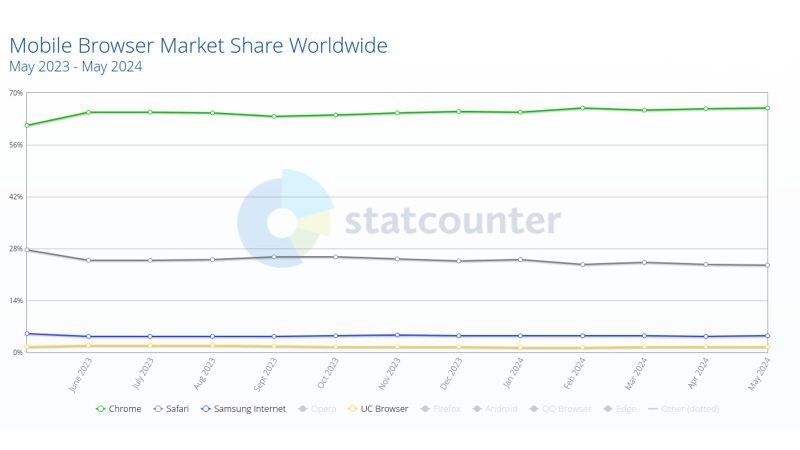Click Safari data point at Feb 2024
This screenshot has height=450, width=800.
583,264
